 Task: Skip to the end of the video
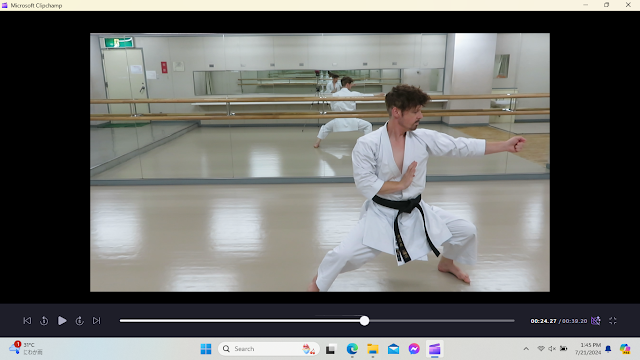pos(96,321)
